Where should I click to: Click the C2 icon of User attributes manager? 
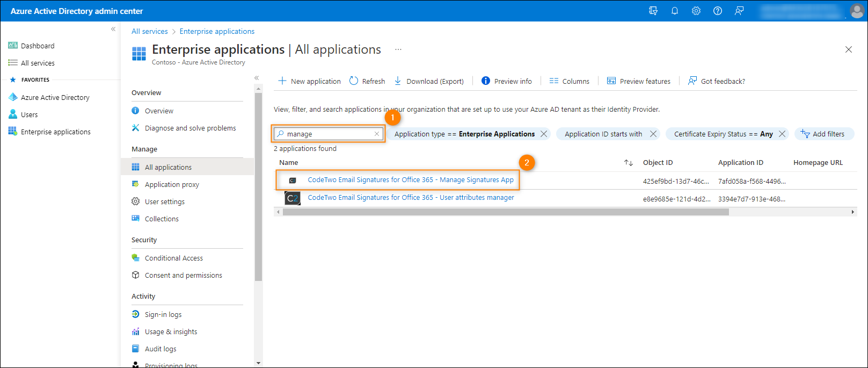pyautogui.click(x=293, y=198)
